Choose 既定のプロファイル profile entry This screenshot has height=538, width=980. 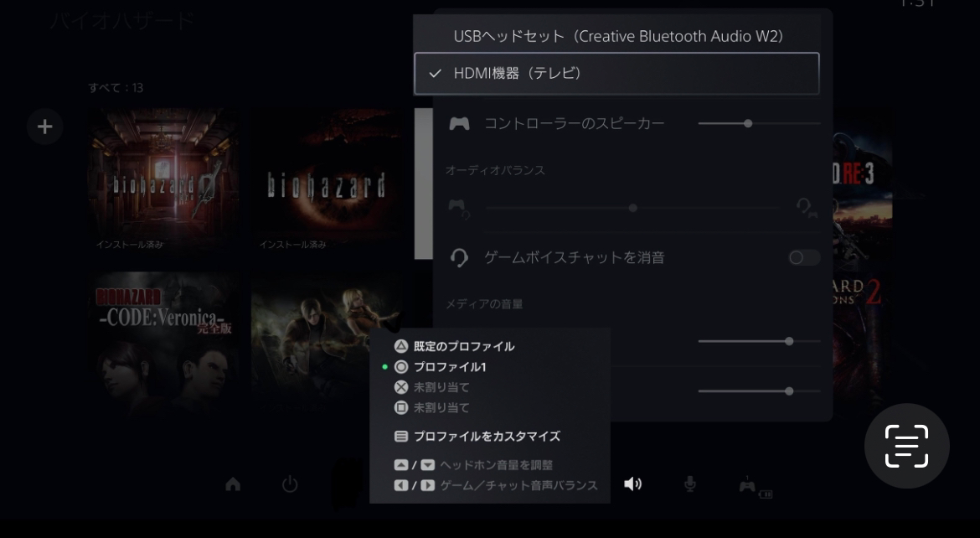pyautogui.click(x=464, y=346)
